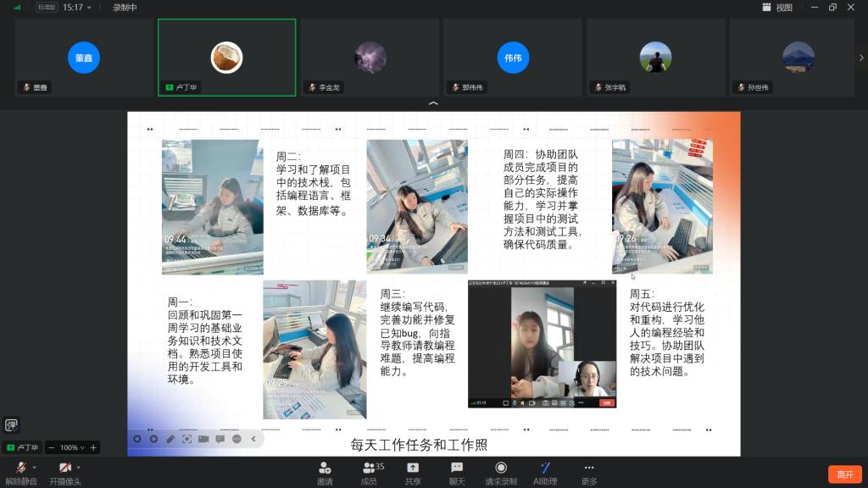The height and width of the screenshot is (488, 868).
Task: Turn on the camera (开摄像头)
Action: [64, 469]
